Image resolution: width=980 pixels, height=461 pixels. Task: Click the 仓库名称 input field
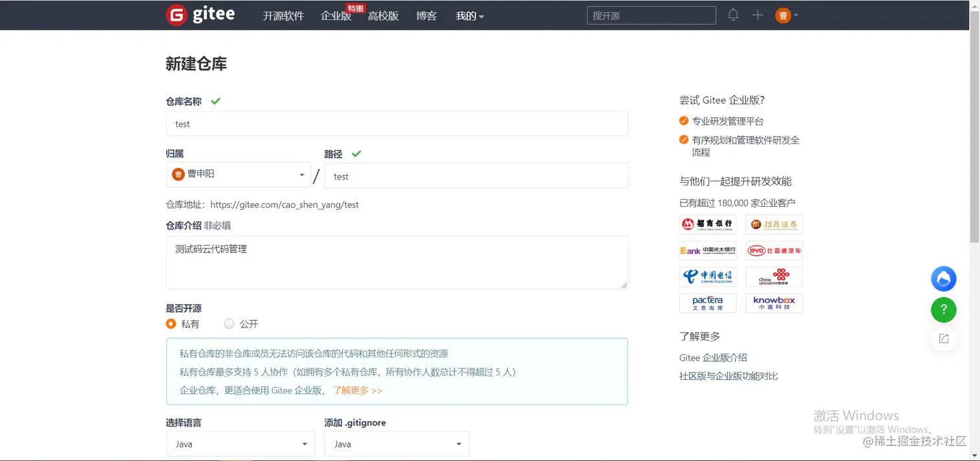[397, 124]
